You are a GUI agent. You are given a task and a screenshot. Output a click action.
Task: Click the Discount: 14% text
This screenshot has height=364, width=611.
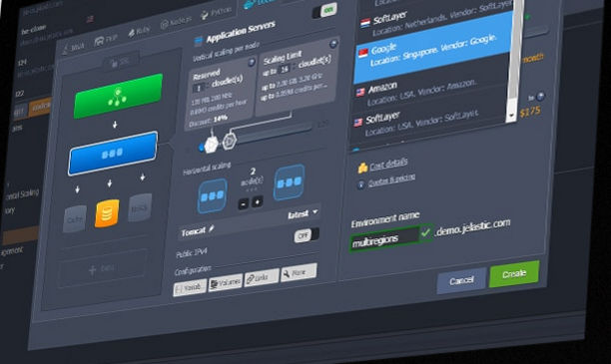coord(209,121)
